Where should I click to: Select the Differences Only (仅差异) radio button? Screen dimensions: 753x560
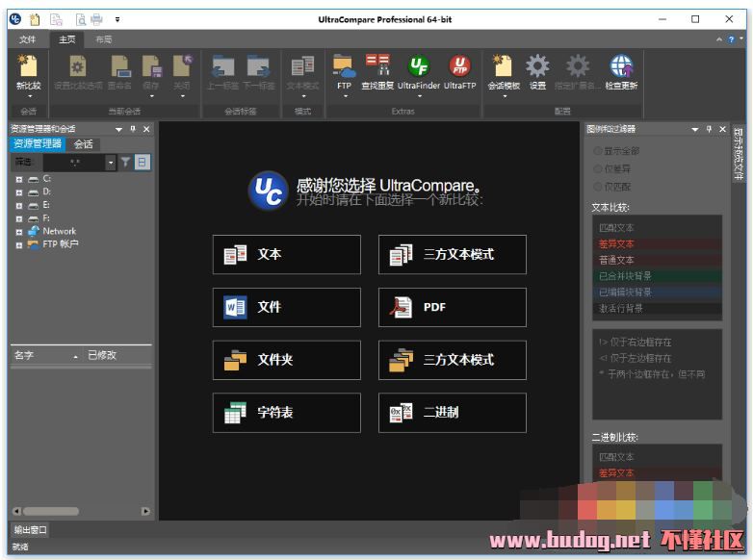(598, 169)
